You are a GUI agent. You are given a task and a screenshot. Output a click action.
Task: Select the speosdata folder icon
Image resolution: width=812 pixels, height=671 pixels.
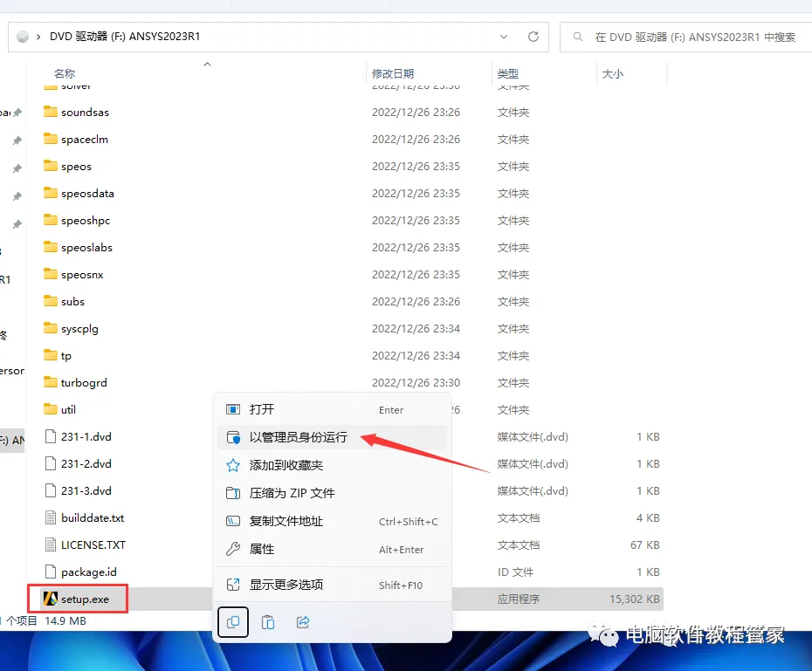click(51, 193)
